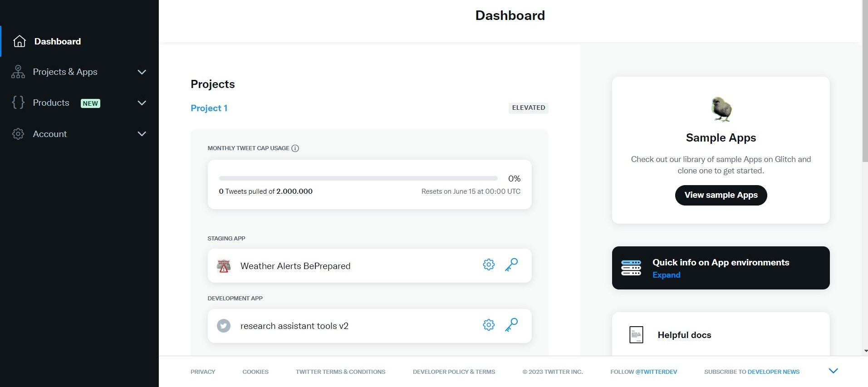The width and height of the screenshot is (868, 387).
Task: Expand the Products menu chevron
Action: [x=142, y=103]
